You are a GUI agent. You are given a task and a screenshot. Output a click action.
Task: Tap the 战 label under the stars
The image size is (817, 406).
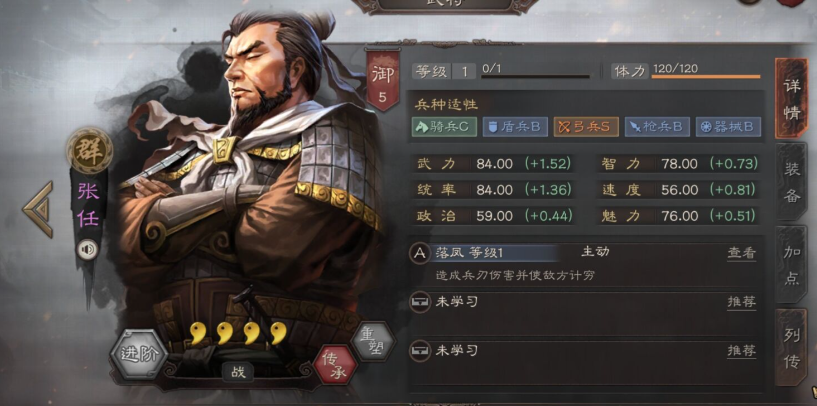[238, 372]
